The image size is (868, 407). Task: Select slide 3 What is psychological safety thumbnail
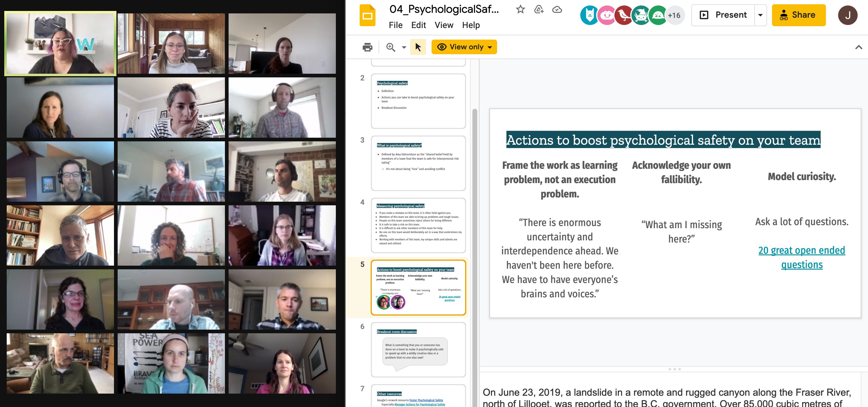(418, 163)
